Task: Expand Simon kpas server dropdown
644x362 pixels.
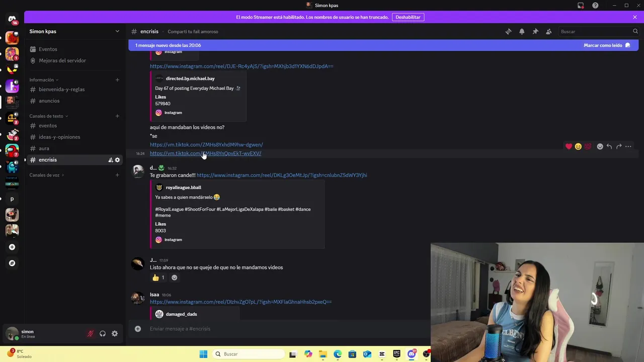Action: (x=117, y=31)
